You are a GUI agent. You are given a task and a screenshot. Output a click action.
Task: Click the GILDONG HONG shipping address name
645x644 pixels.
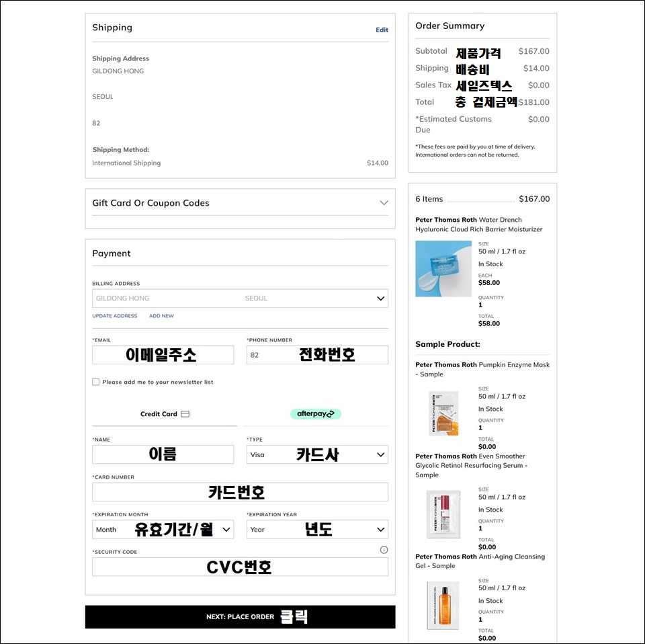coord(118,71)
